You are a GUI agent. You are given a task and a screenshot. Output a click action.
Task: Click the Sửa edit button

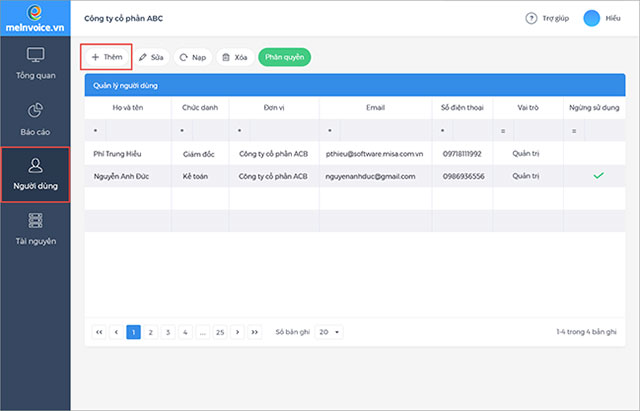(151, 57)
